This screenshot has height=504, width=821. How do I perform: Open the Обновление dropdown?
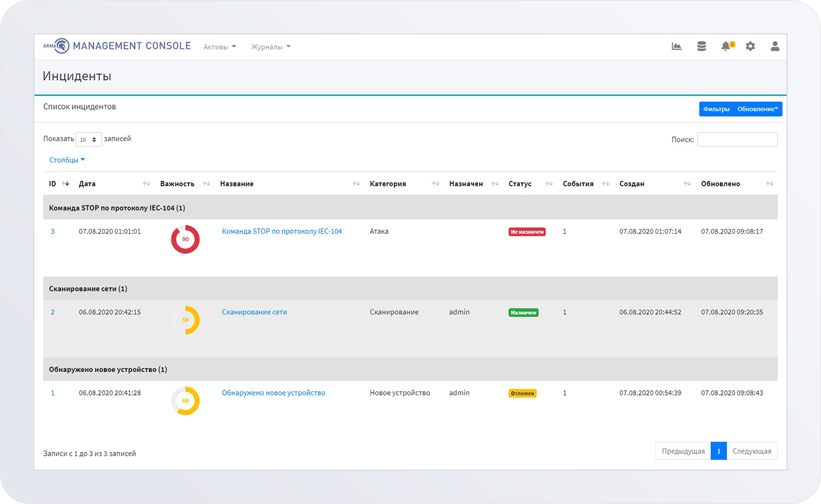pyautogui.click(x=758, y=109)
